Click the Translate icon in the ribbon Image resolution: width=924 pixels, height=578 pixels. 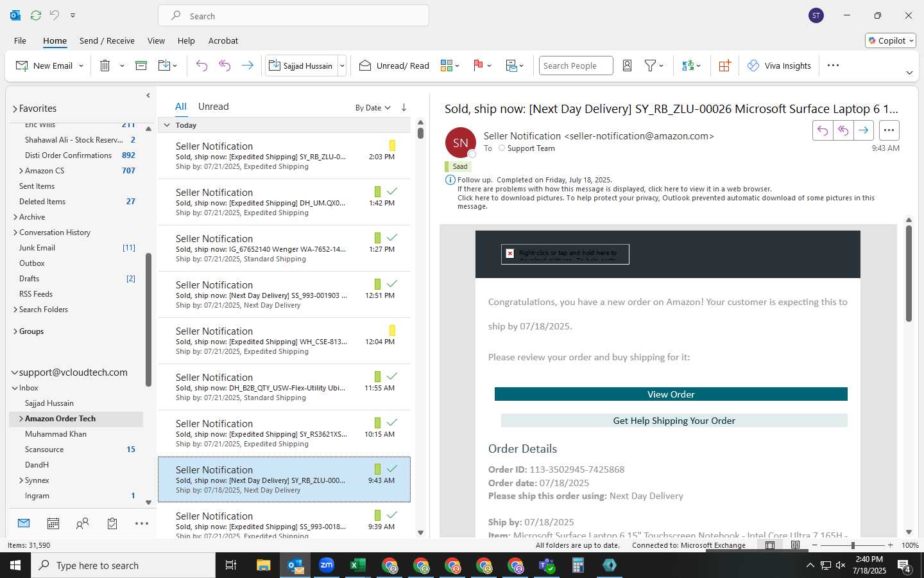tap(688, 66)
